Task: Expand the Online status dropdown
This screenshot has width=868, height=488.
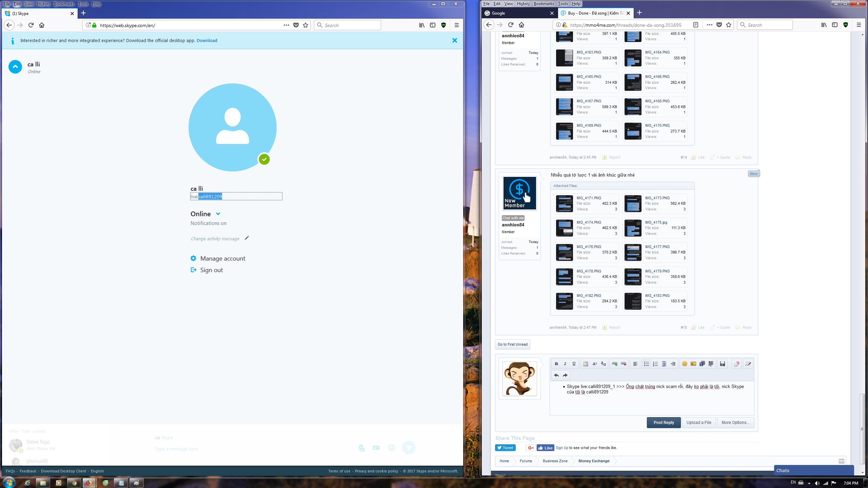Action: click(x=218, y=214)
